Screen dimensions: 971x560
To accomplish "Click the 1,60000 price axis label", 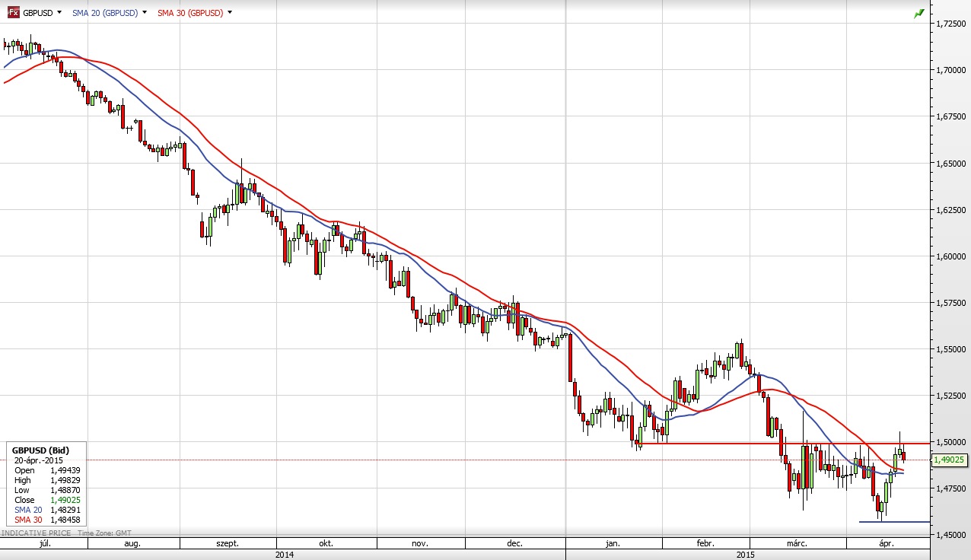I will click(951, 256).
